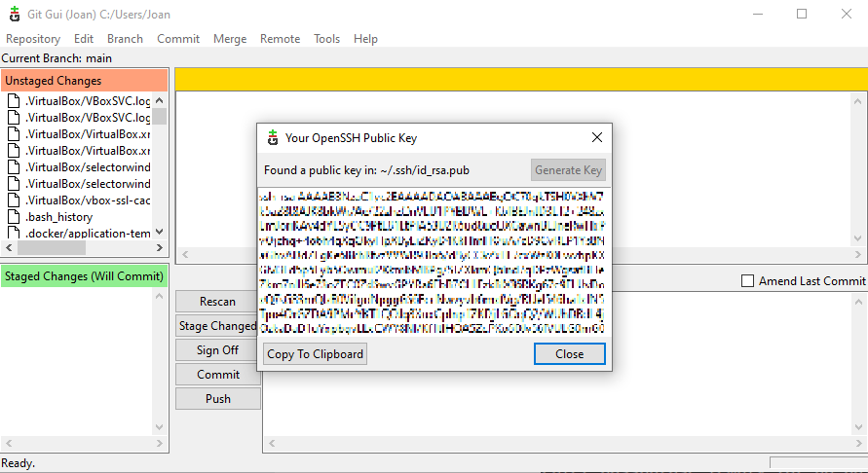This screenshot has width=868, height=473.
Task: Click the Push button
Action: click(218, 399)
